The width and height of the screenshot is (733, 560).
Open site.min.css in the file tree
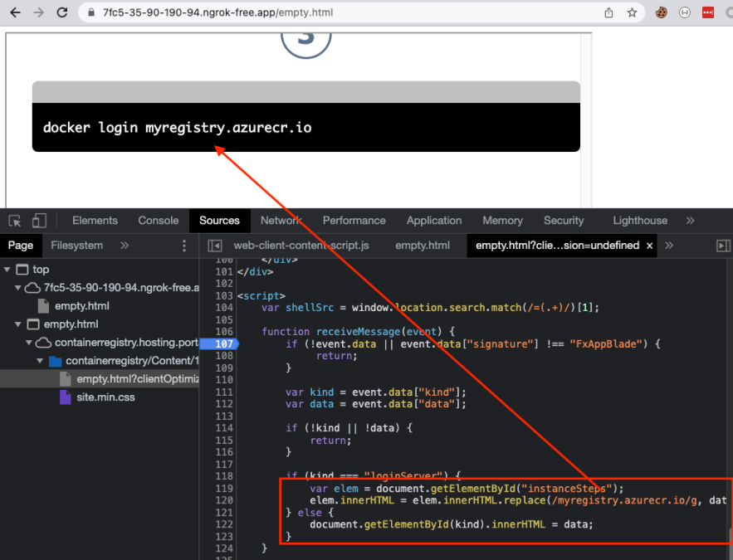pyautogui.click(x=105, y=397)
